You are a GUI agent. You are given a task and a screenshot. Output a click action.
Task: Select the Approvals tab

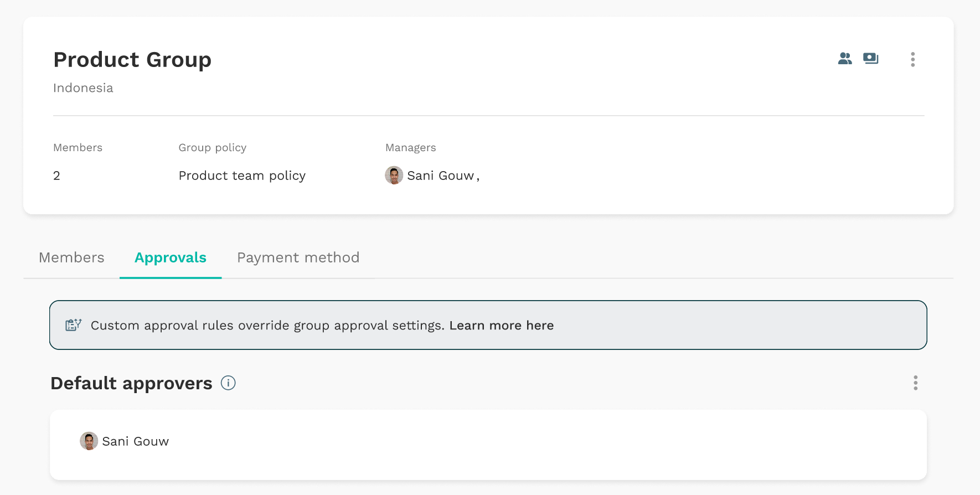click(171, 257)
